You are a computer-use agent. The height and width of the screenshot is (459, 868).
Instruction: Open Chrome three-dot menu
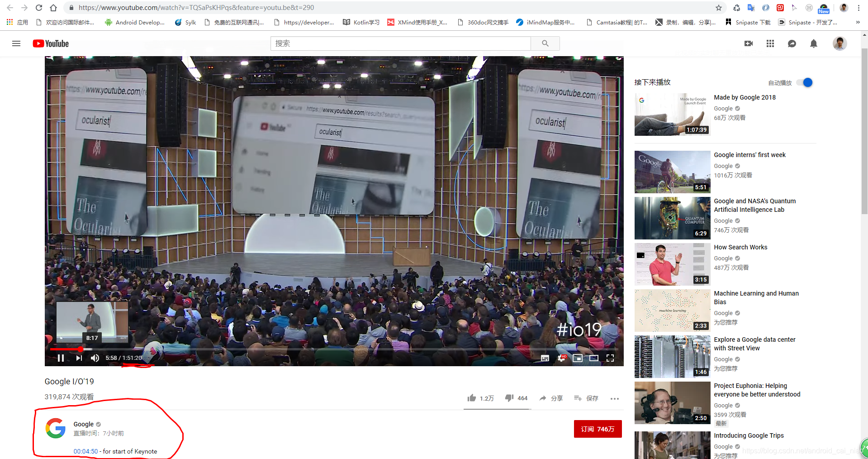[x=859, y=8]
